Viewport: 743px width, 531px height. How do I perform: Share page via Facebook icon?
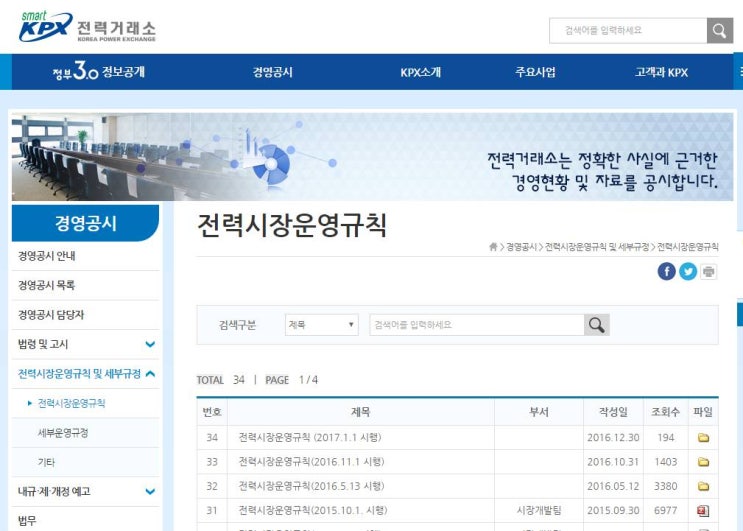[667, 271]
